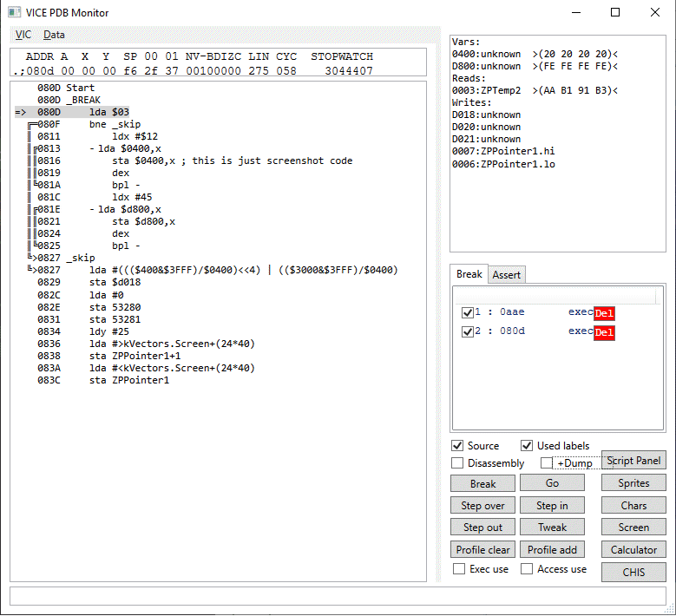676x616 pixels.
Task: Click the D021:unknown write entry
Action: [x=486, y=139]
